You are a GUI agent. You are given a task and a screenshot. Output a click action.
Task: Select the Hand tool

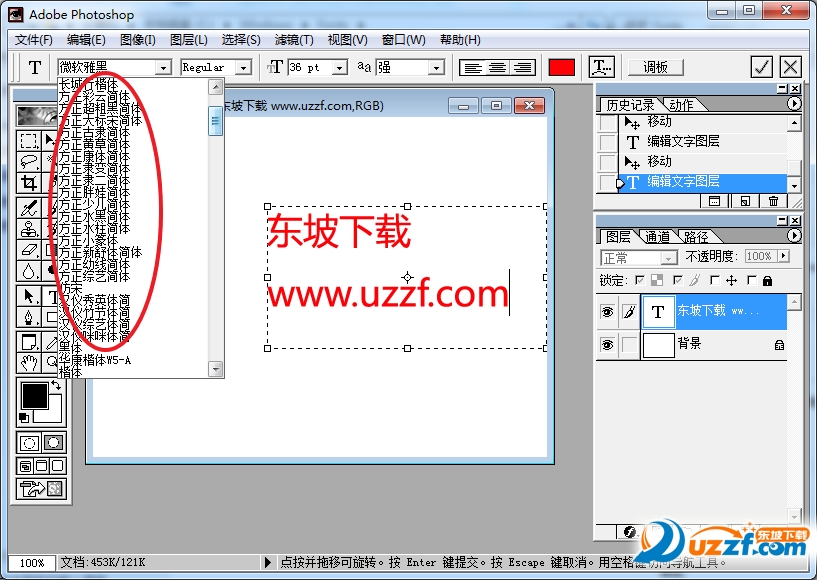click(29, 362)
